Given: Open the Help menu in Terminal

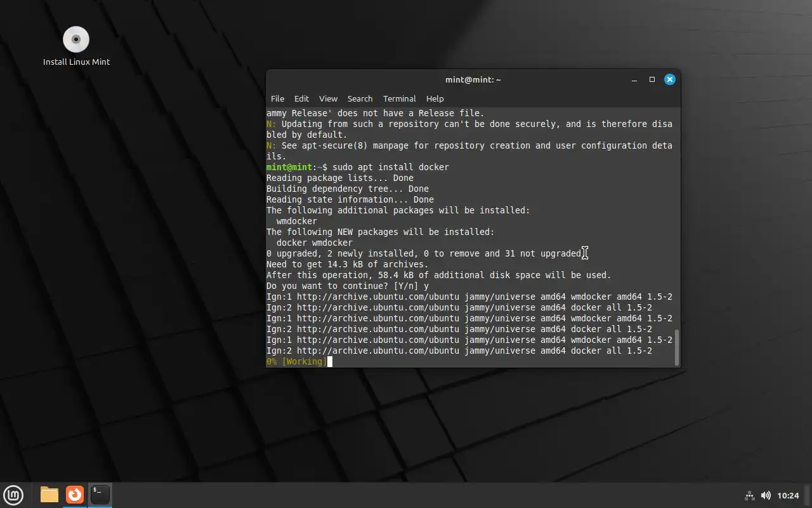Looking at the screenshot, I should (435, 98).
